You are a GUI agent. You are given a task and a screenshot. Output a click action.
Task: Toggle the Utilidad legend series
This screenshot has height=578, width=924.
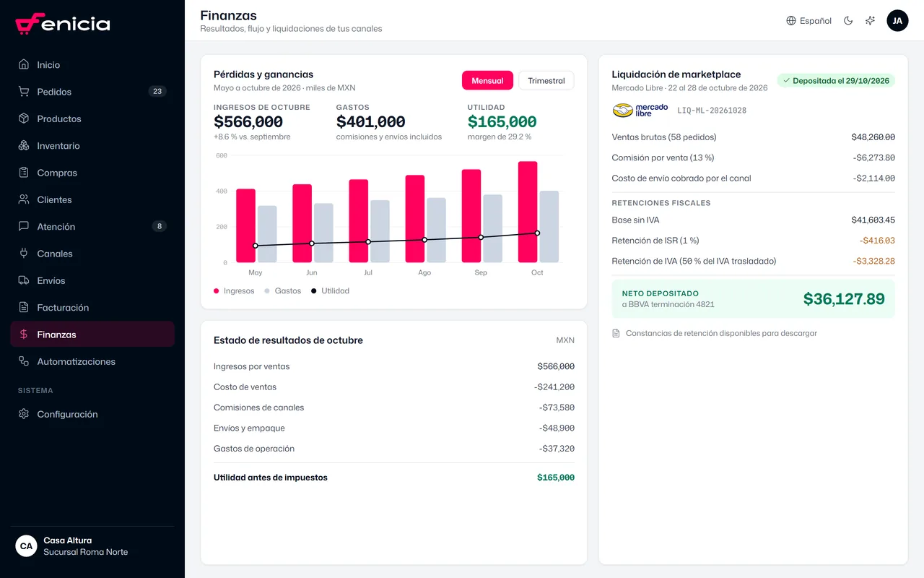(x=330, y=290)
